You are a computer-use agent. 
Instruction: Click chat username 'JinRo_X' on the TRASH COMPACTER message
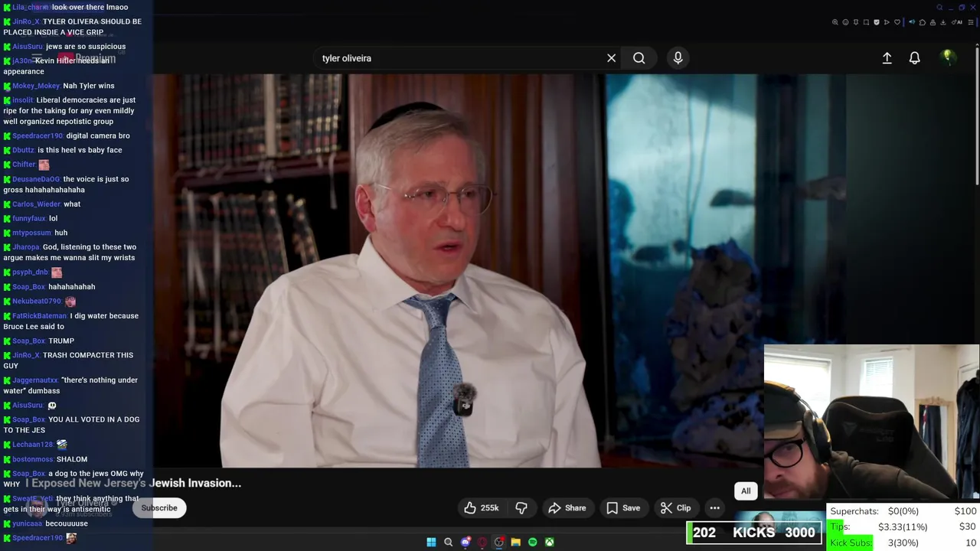click(25, 355)
